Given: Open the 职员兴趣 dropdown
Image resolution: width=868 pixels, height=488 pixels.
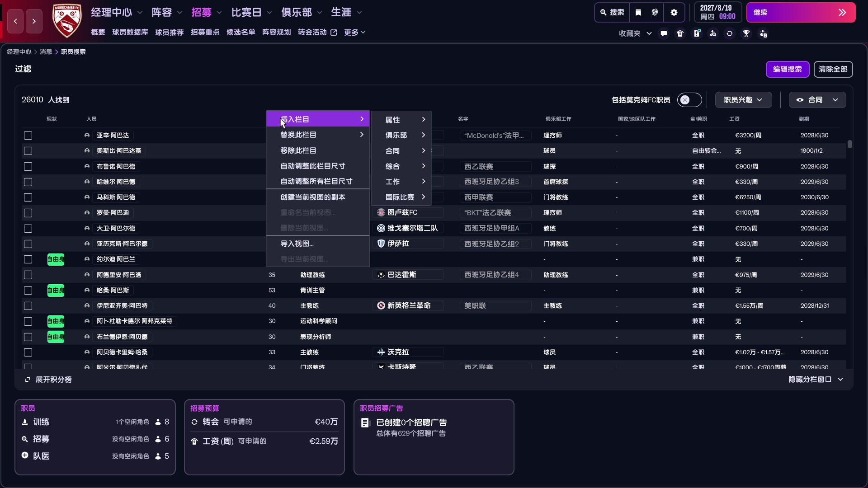Looking at the screenshot, I should (x=743, y=100).
